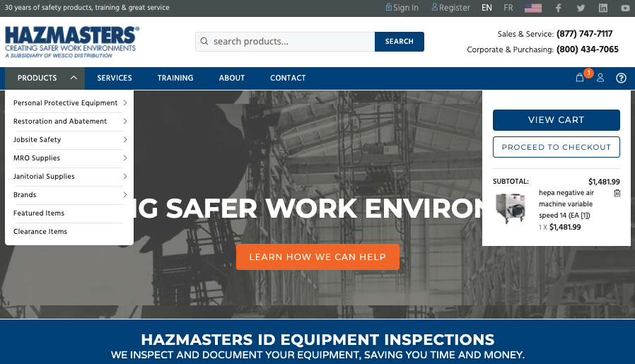Open Janitorial Supplies category

(44, 176)
